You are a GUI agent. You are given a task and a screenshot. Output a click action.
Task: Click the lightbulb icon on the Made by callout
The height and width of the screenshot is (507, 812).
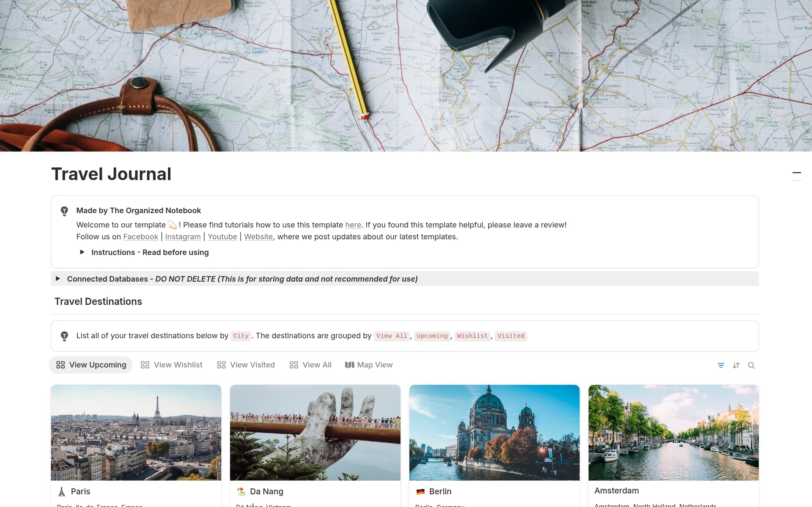click(x=64, y=210)
